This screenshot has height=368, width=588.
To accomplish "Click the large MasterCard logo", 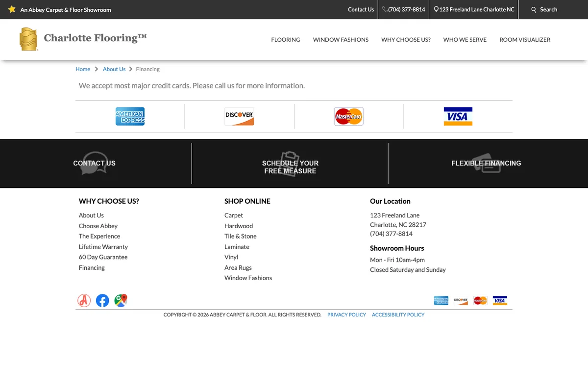I will pyautogui.click(x=348, y=116).
